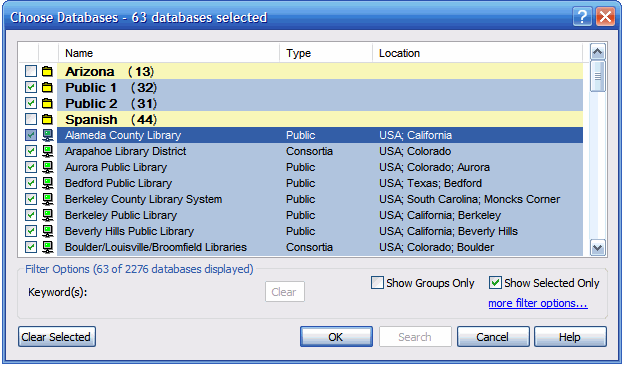624x366 pixels.
Task: Uncheck Berkeley County Library System checkbox
Action: coord(31,199)
